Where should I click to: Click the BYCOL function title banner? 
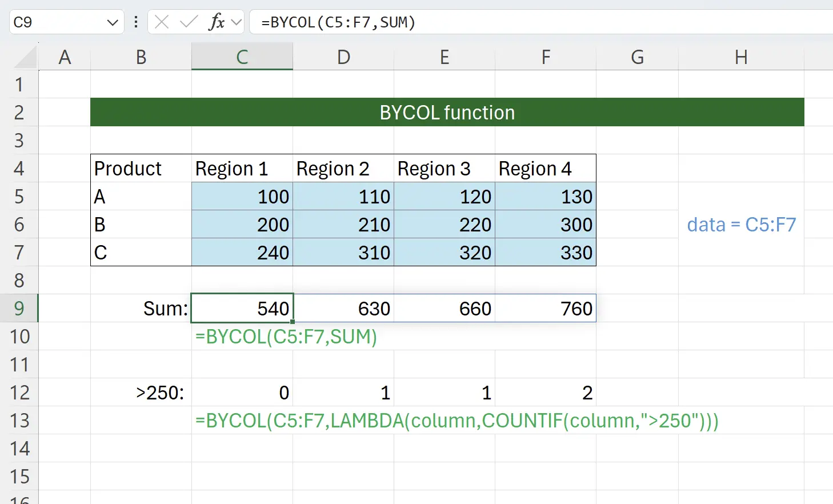coord(447,112)
